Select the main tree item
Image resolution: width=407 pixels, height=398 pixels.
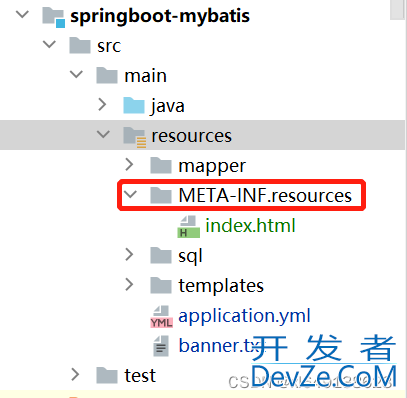tap(145, 76)
